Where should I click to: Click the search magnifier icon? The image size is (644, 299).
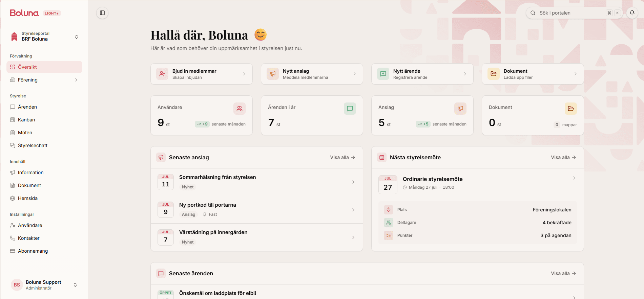[x=533, y=13]
